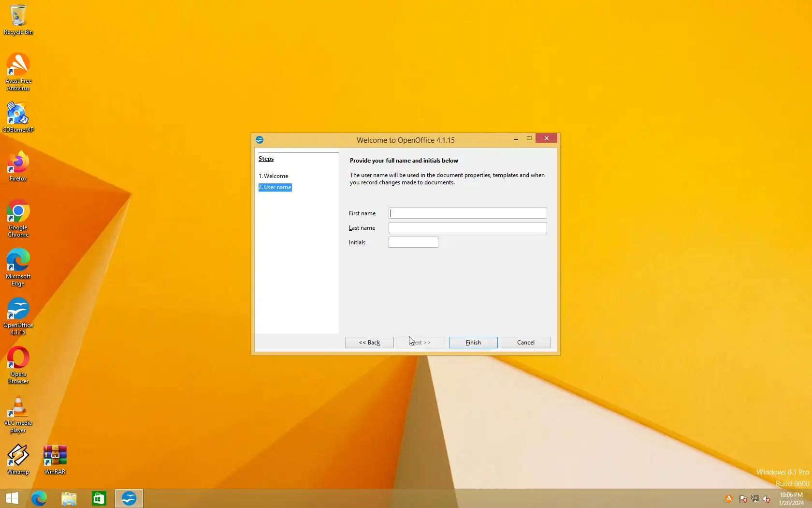Click the Last name input field
The height and width of the screenshot is (508, 812).
pyautogui.click(x=467, y=227)
